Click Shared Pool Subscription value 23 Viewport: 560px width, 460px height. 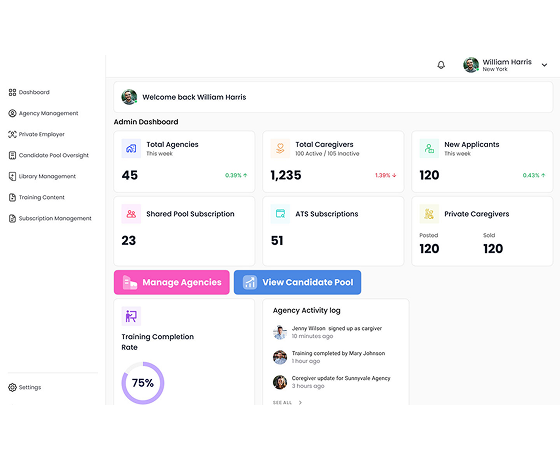[x=129, y=241]
